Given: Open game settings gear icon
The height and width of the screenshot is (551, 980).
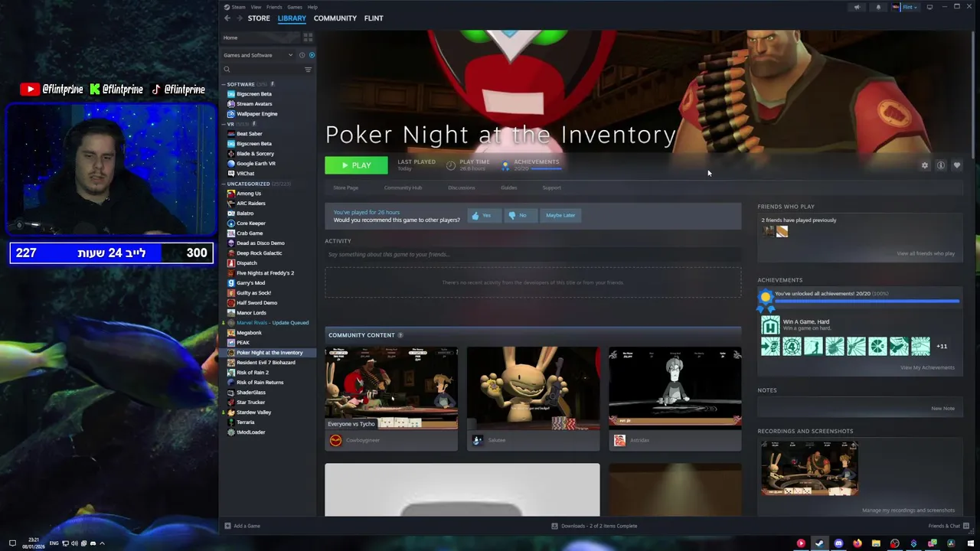Looking at the screenshot, I should [924, 165].
